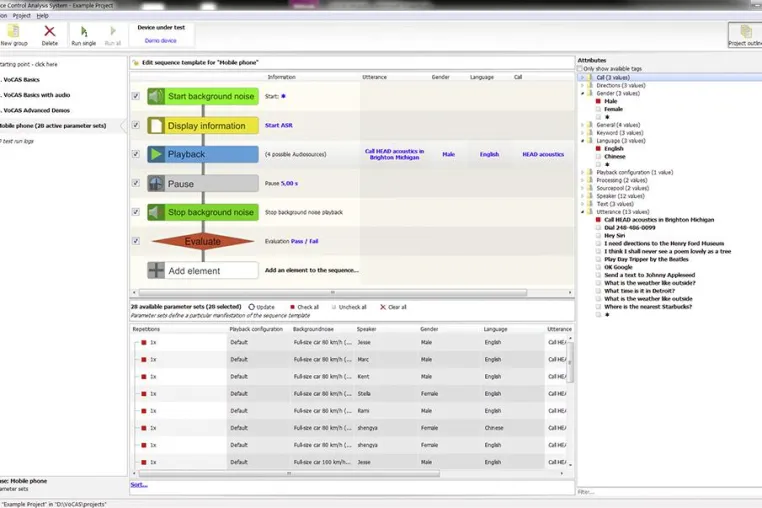
Task: Collapse the Utterance (13 values) node
Action: pos(583,212)
